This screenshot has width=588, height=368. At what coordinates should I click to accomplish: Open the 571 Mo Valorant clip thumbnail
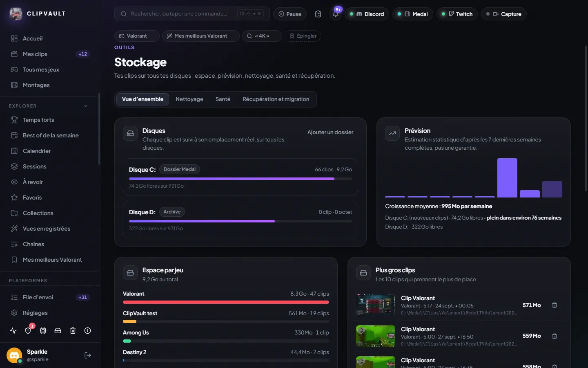click(x=376, y=305)
